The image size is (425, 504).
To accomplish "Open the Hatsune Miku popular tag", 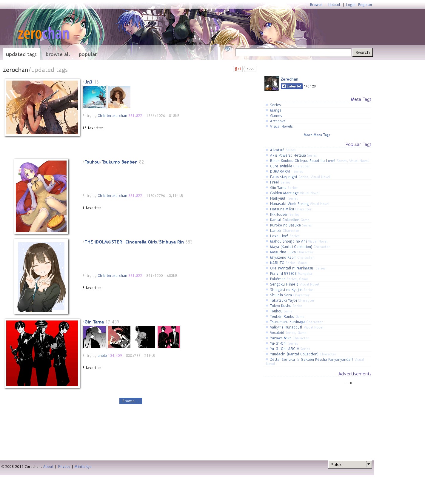I will click(x=282, y=209).
